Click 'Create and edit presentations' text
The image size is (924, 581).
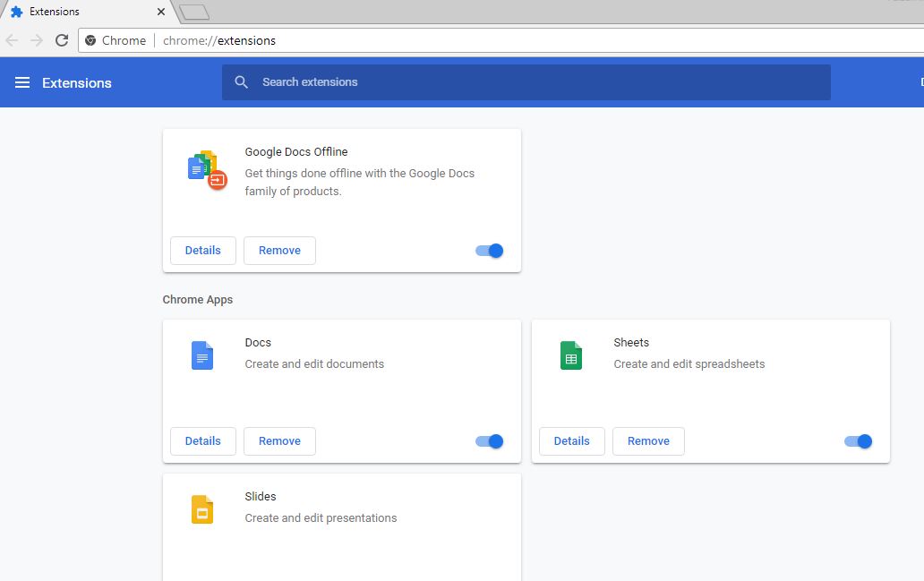(321, 518)
